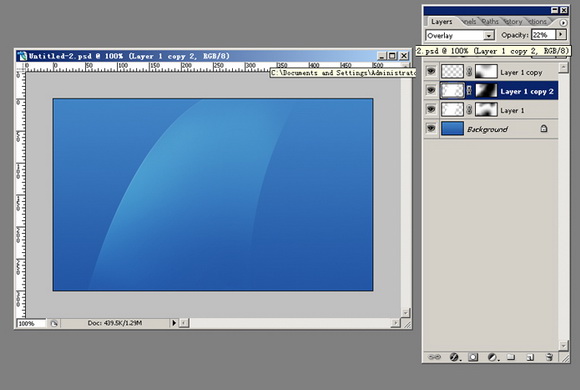
Task: Toggle visibility of Layer 1
Action: click(x=431, y=109)
